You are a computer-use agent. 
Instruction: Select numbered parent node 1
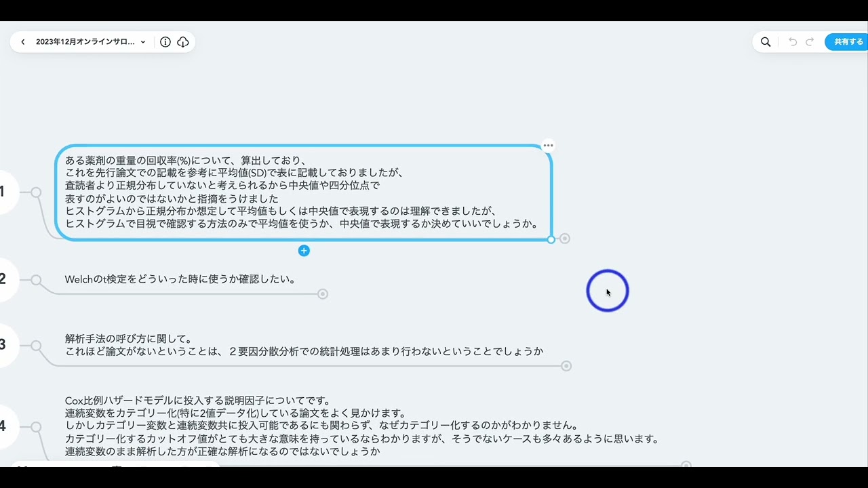(x=5, y=192)
